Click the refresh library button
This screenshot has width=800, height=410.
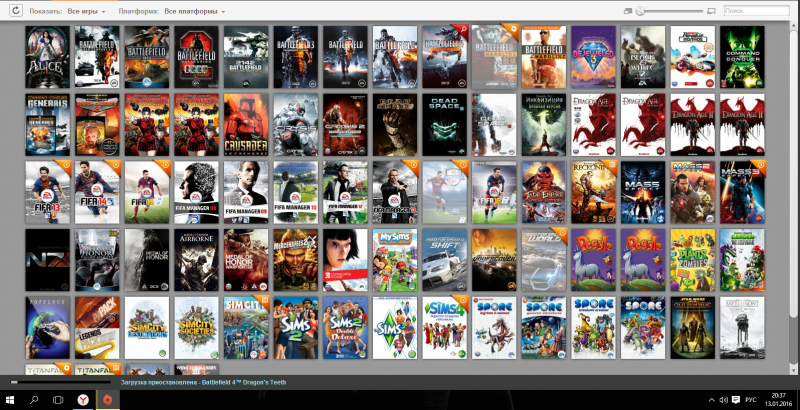click(x=16, y=10)
